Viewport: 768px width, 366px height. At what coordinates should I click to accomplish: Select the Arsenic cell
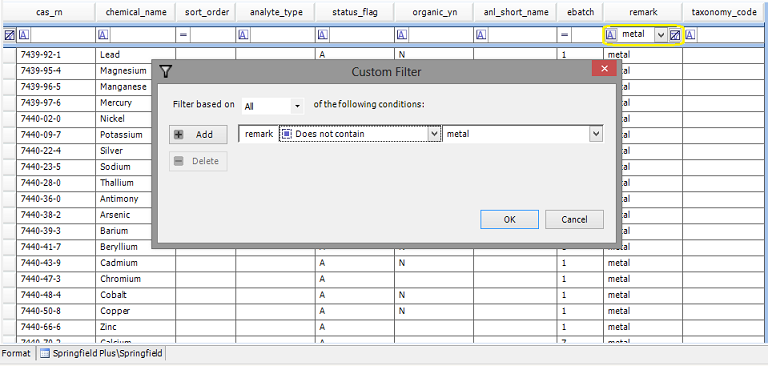tap(123, 215)
